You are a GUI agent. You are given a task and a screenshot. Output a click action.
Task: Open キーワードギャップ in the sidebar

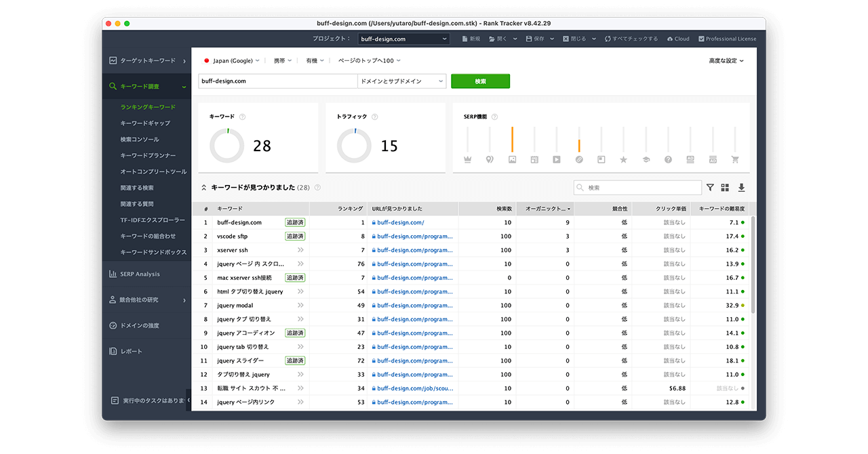pyautogui.click(x=145, y=123)
